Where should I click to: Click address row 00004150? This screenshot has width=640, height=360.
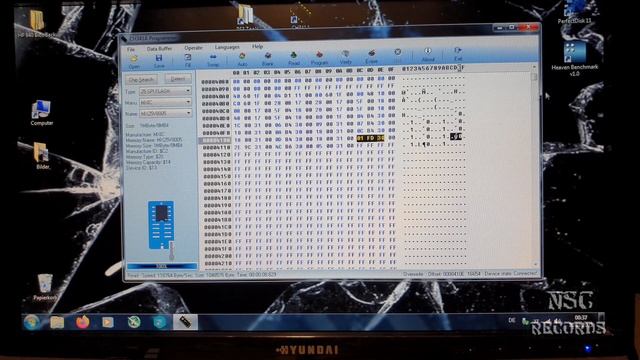pyautogui.click(x=217, y=177)
